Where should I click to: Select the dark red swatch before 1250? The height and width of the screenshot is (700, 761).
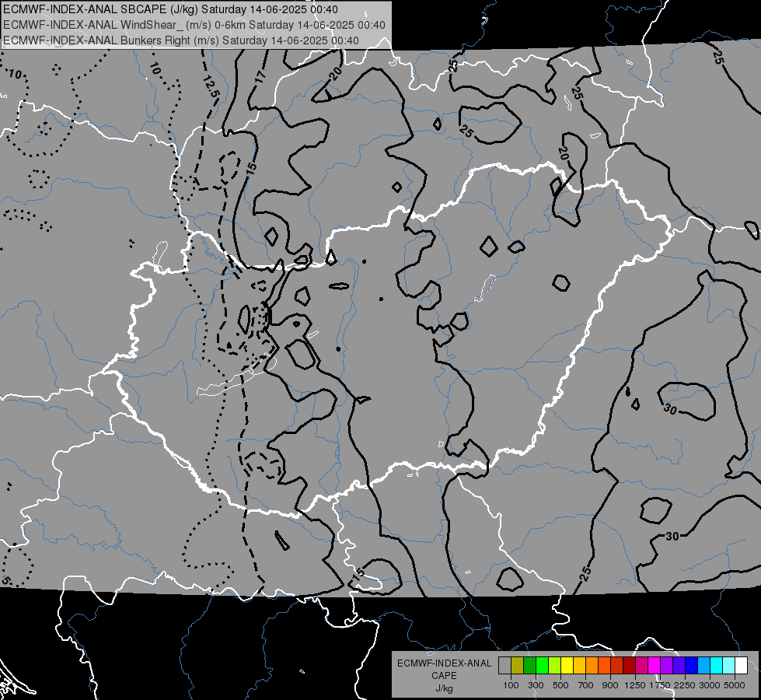click(x=630, y=665)
